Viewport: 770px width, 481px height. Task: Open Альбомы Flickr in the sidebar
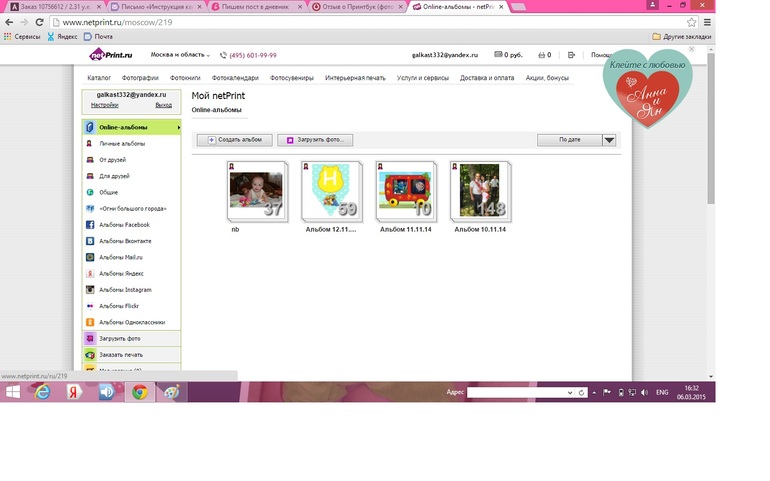[x=120, y=306]
